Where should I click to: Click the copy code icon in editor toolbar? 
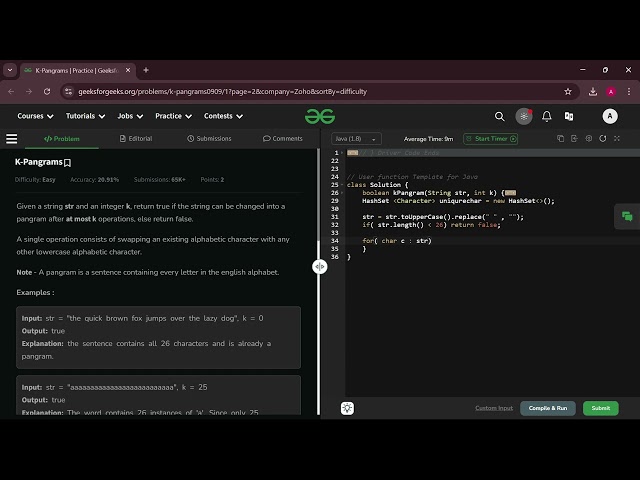pos(560,139)
